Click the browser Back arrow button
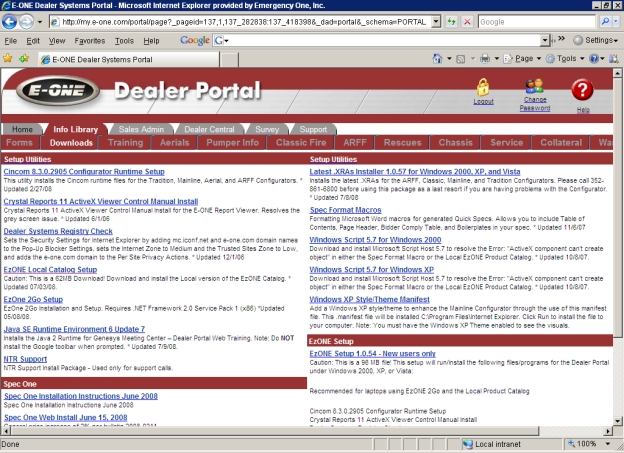 [x=9, y=21]
